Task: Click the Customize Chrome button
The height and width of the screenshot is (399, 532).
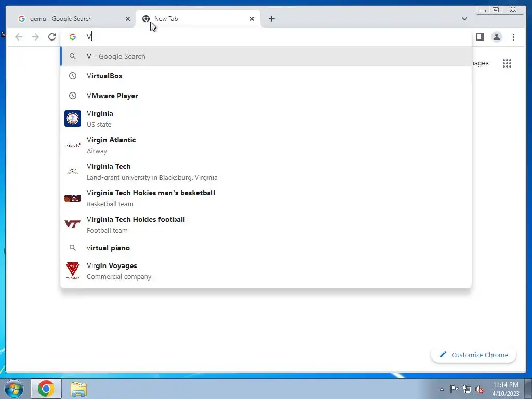Action: coord(474,355)
